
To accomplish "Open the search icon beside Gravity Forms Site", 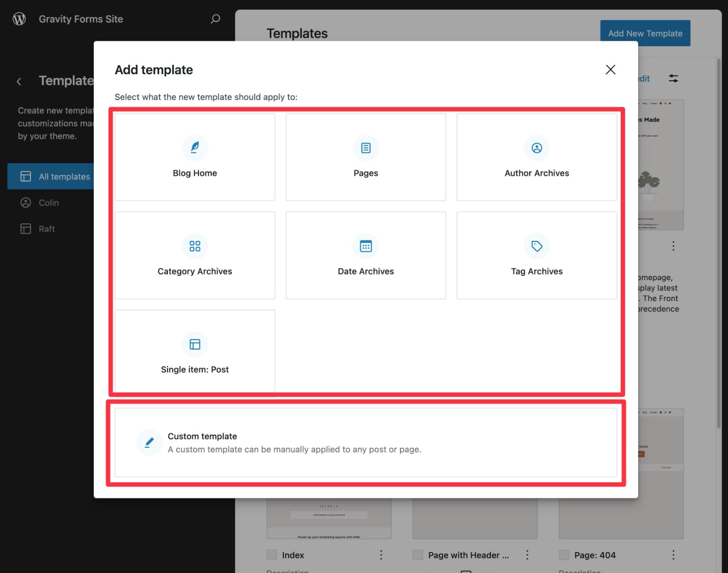I will coord(215,19).
